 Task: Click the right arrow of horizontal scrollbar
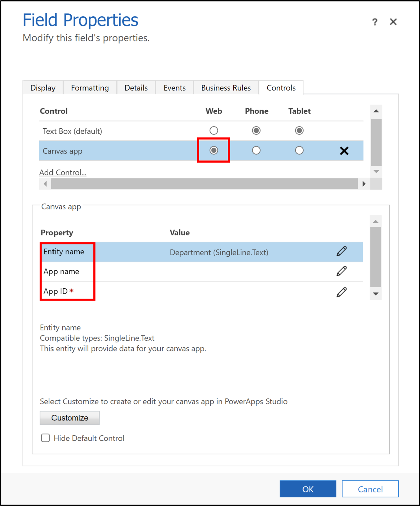tap(364, 184)
